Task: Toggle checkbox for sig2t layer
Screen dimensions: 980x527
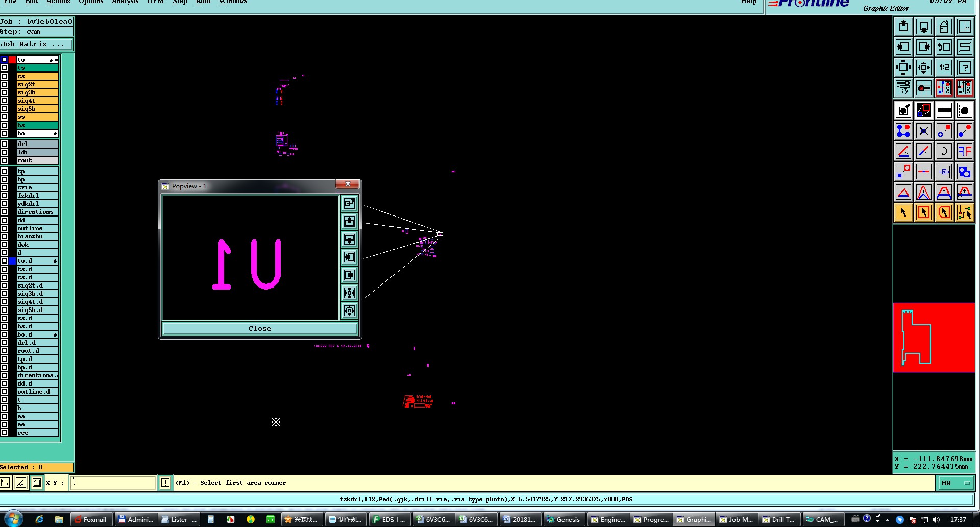Action: click(x=4, y=84)
